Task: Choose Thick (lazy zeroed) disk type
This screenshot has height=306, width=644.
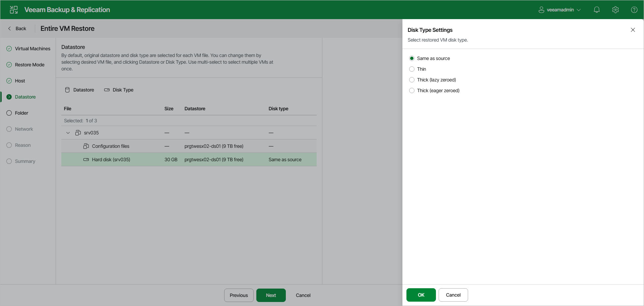Action: coord(411,80)
